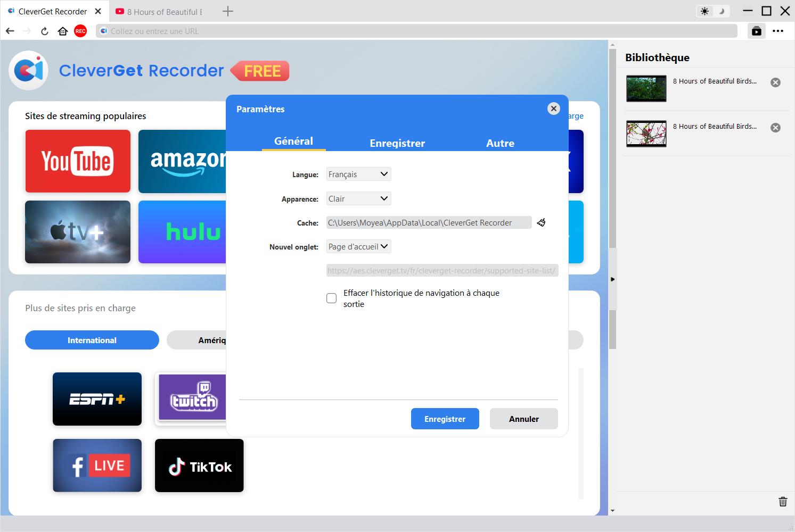Viewport: 795px width, 532px height.
Task: Focus the URL address bar
Action: click(x=416, y=31)
